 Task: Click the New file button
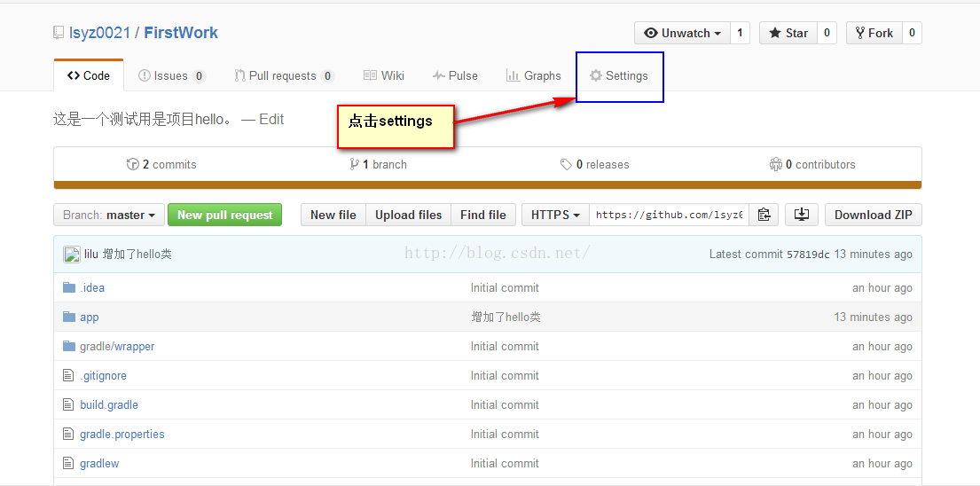pos(333,215)
